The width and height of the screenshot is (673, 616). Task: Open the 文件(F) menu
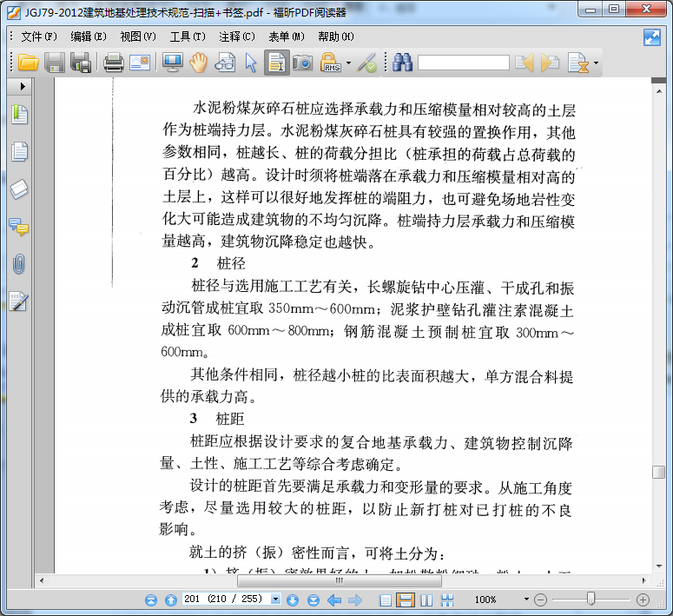pos(38,36)
